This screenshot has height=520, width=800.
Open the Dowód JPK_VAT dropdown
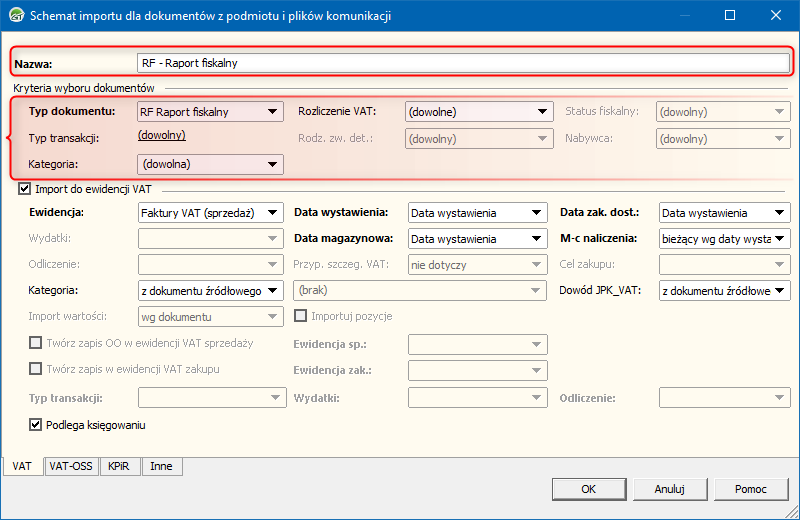[780, 291]
